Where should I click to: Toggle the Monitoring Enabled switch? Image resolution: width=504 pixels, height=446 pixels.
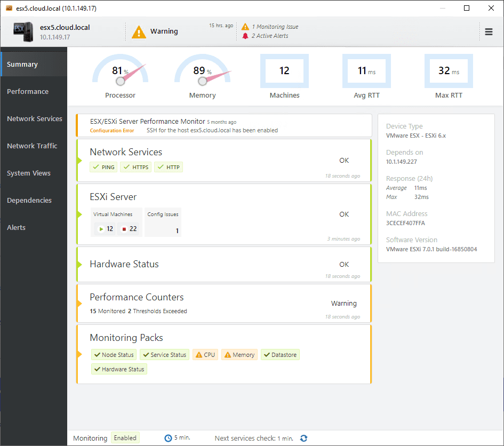(x=125, y=438)
